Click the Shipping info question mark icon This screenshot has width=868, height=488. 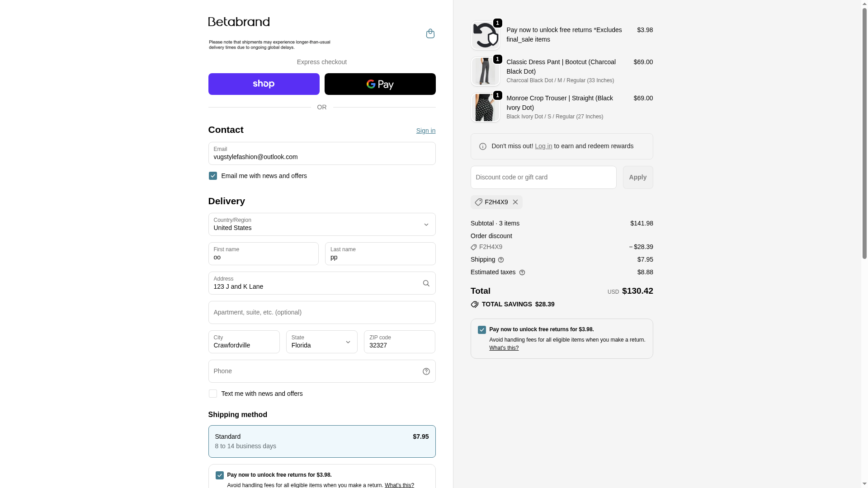(501, 260)
